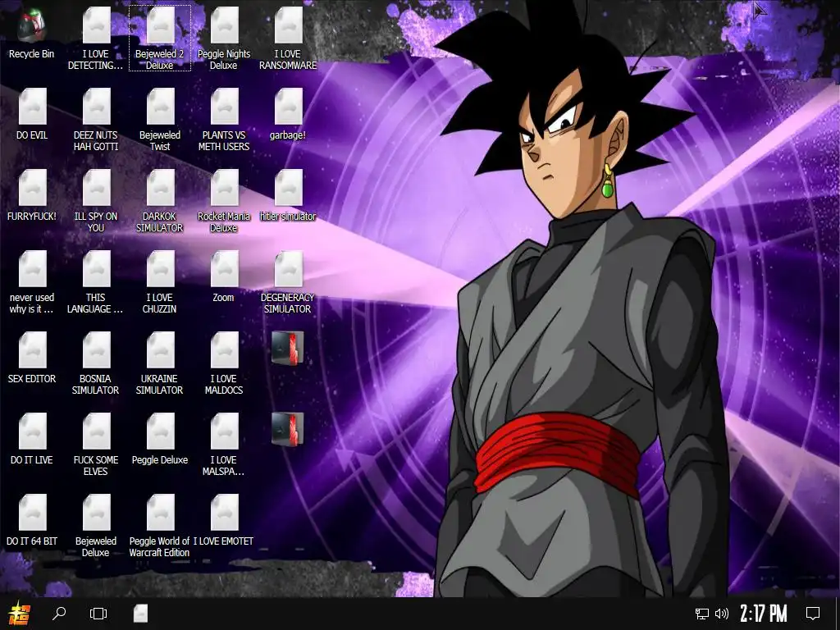Click the ILL SPY ON YOU icon
The image size is (840, 630).
pyautogui.click(x=96, y=202)
